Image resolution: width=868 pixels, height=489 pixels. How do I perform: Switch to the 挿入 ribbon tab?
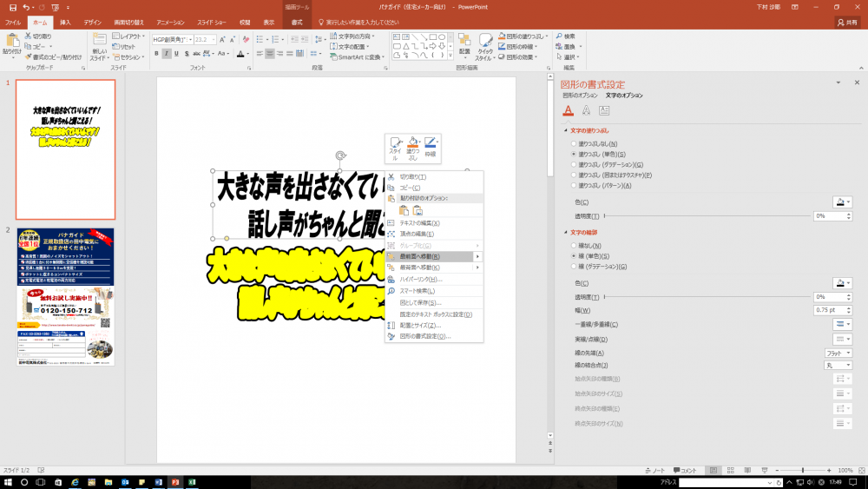(65, 22)
